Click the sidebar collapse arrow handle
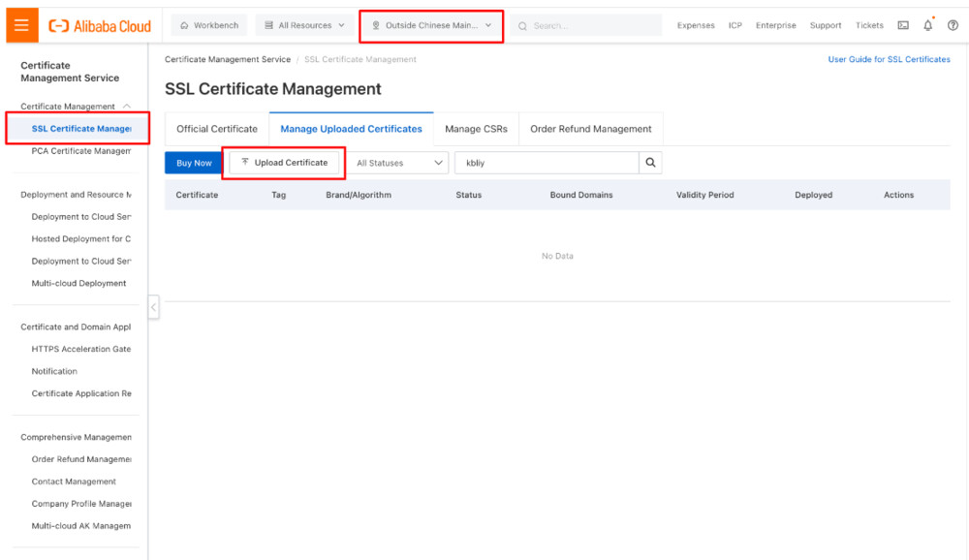The image size is (969, 560). pyautogui.click(x=153, y=306)
